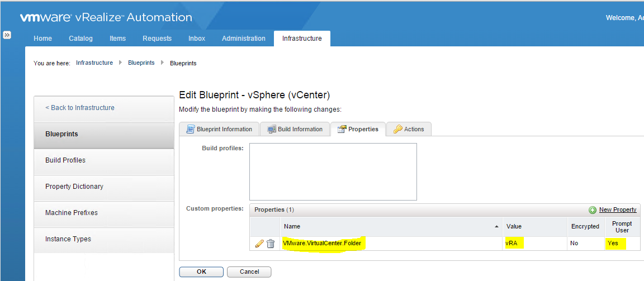
Task: Click the Build Information tab monitor icon
Action: [x=272, y=129]
